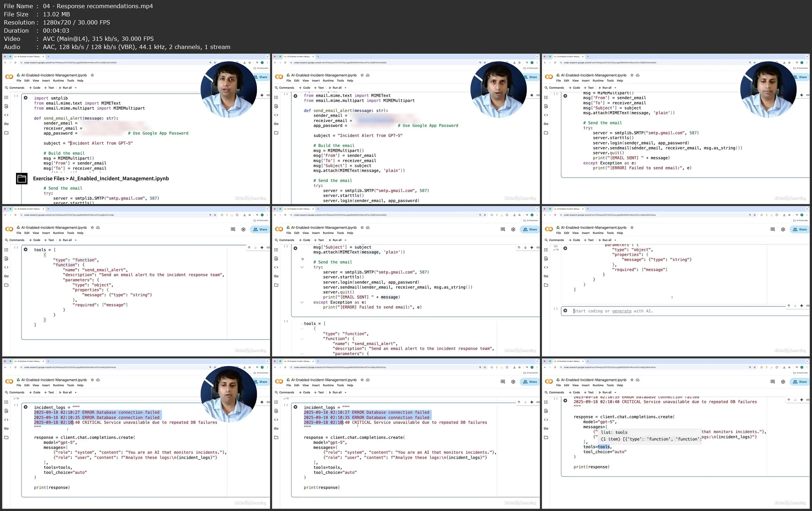Collapse the fold chevron next to 'except Exception as e:'

[302, 303]
